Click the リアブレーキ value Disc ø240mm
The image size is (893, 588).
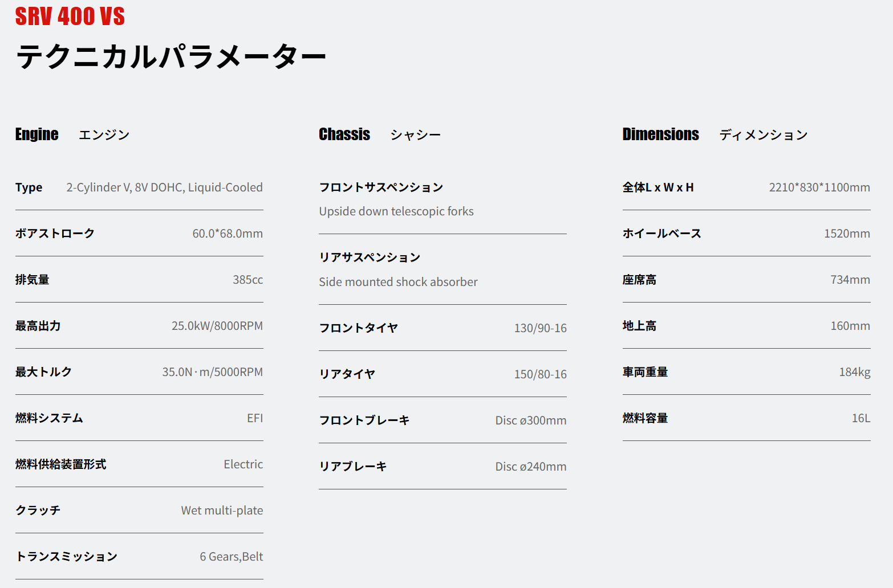point(530,467)
